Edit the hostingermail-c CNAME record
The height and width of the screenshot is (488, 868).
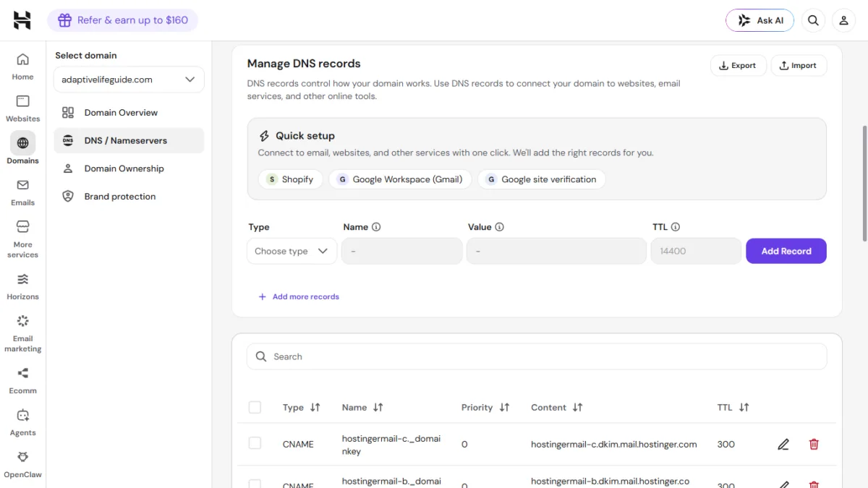click(783, 444)
